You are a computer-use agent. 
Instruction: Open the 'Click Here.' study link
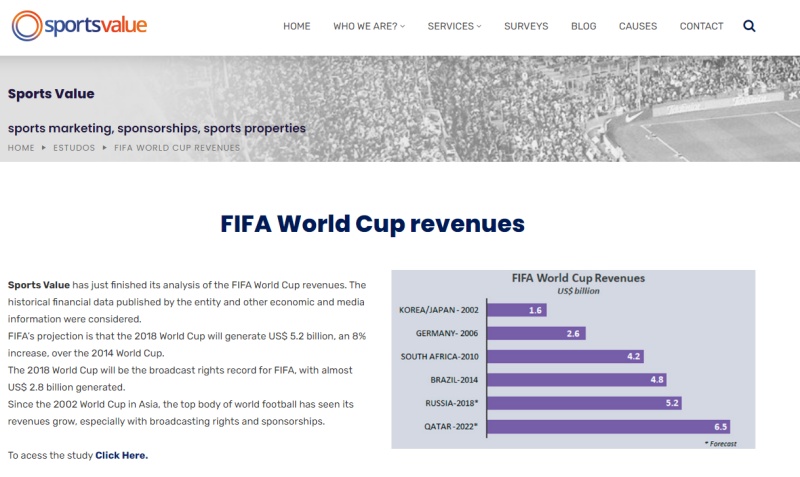click(121, 455)
